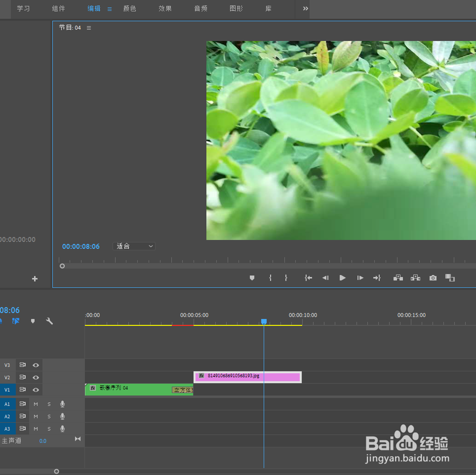The image size is (476, 475).
Task: Toggle sync lock on track V3
Action: (x=22, y=365)
